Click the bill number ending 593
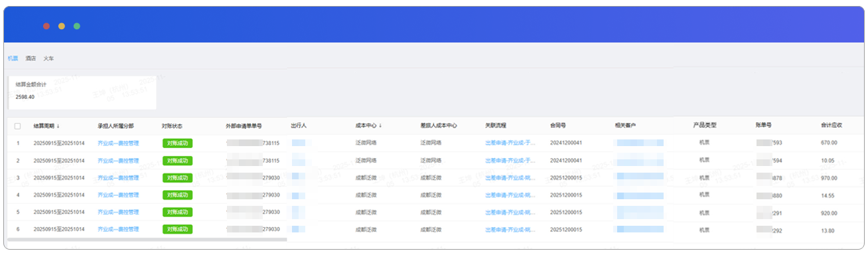This screenshot has height=255, width=868. point(768,143)
